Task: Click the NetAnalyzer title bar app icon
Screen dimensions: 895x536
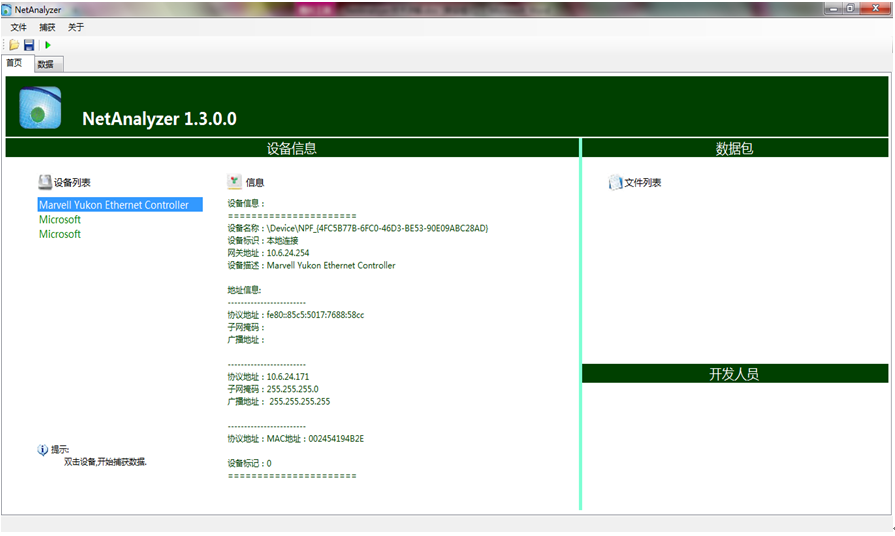Action: click(7, 10)
